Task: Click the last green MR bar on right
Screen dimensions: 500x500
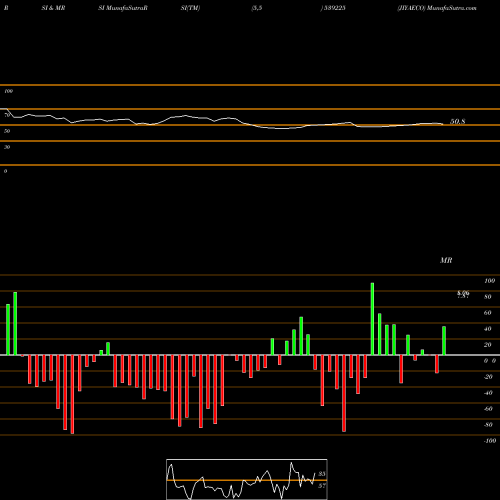Action: pos(444,341)
